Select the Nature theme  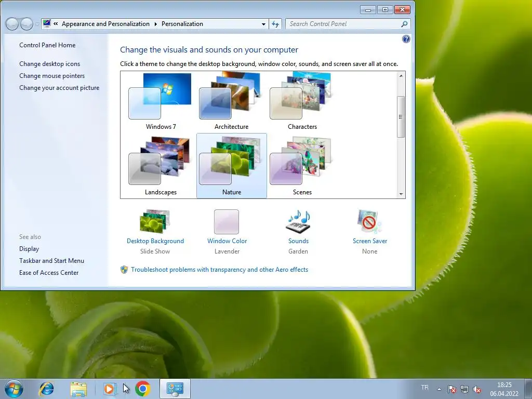coord(231,166)
